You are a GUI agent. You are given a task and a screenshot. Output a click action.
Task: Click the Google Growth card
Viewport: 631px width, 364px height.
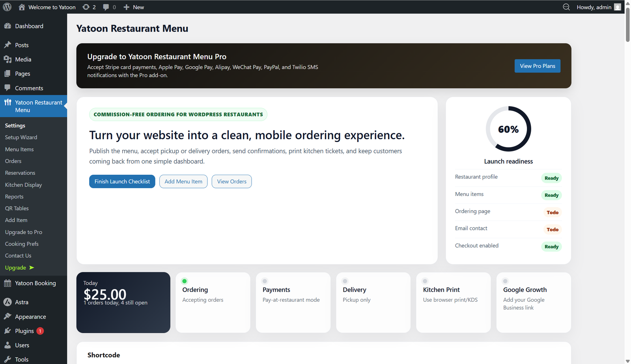click(x=534, y=302)
